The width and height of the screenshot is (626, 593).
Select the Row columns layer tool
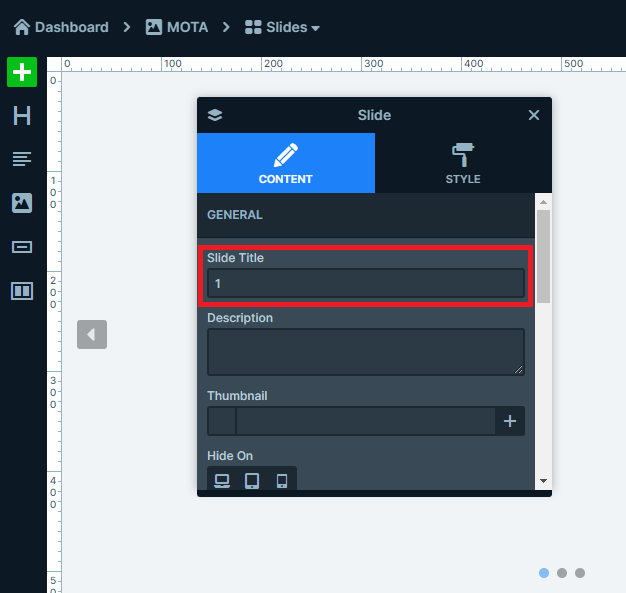click(x=22, y=291)
